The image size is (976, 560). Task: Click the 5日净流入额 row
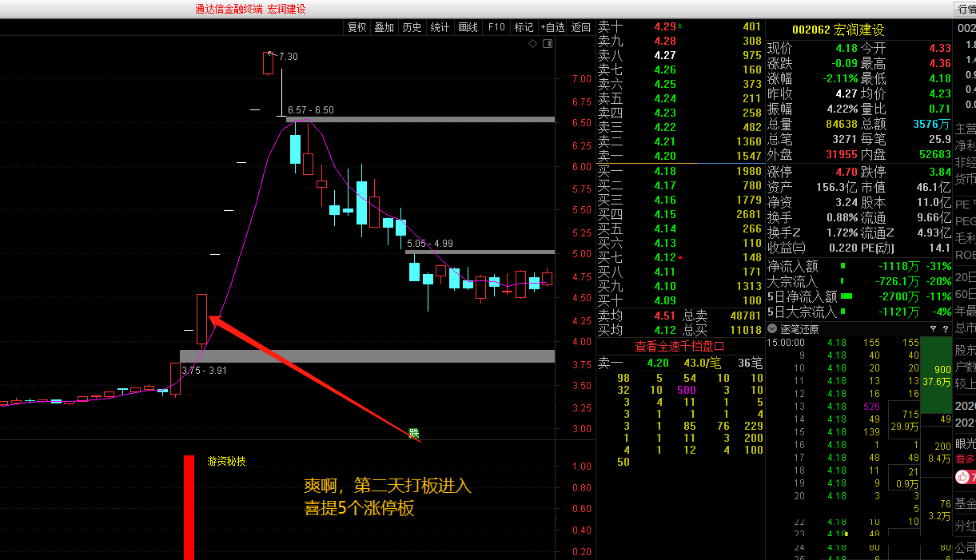click(859, 296)
